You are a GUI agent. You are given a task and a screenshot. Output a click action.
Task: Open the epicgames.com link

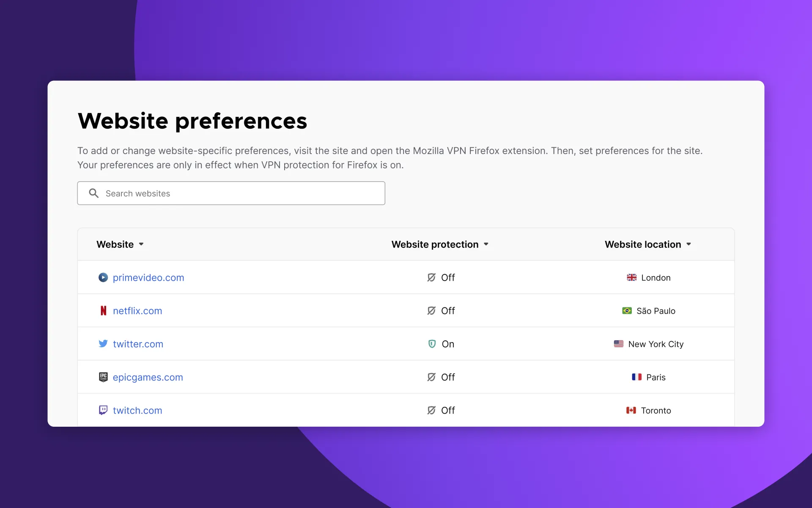148,377
